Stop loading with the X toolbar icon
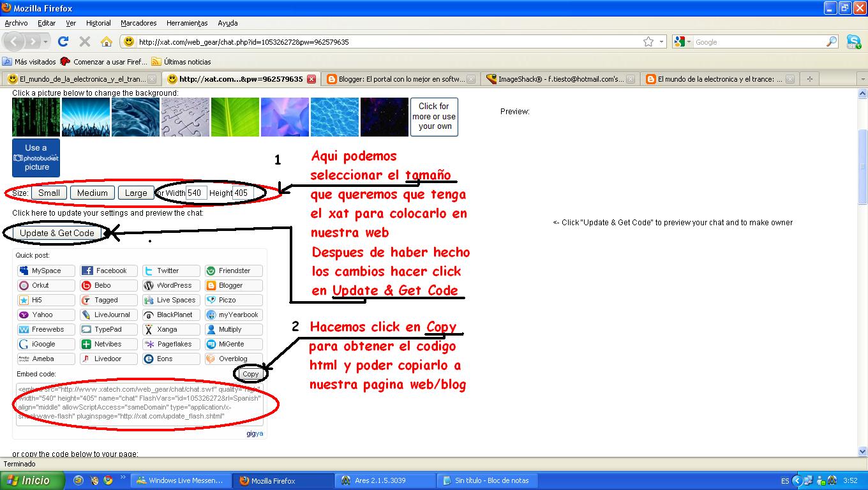Viewport: 868px width, 490px height. (x=84, y=41)
